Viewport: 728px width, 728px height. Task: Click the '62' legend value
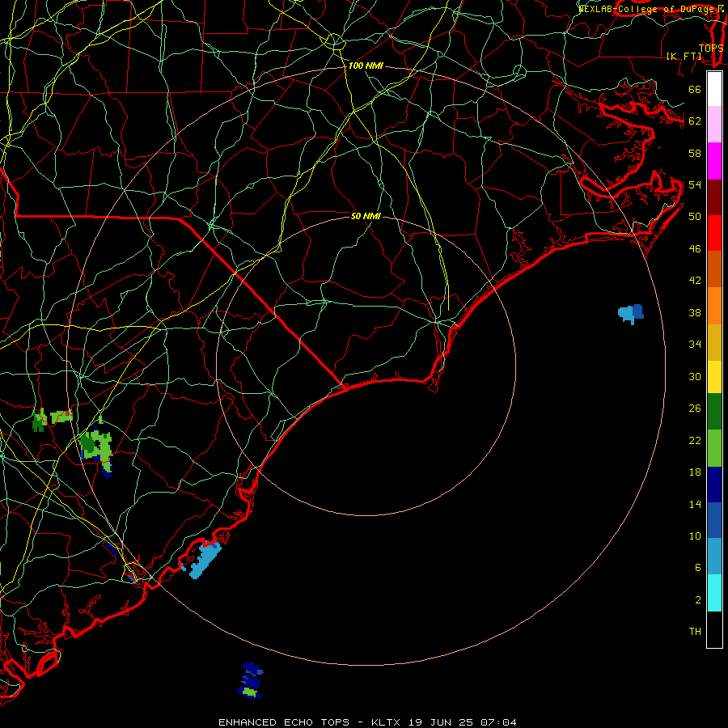pos(695,121)
